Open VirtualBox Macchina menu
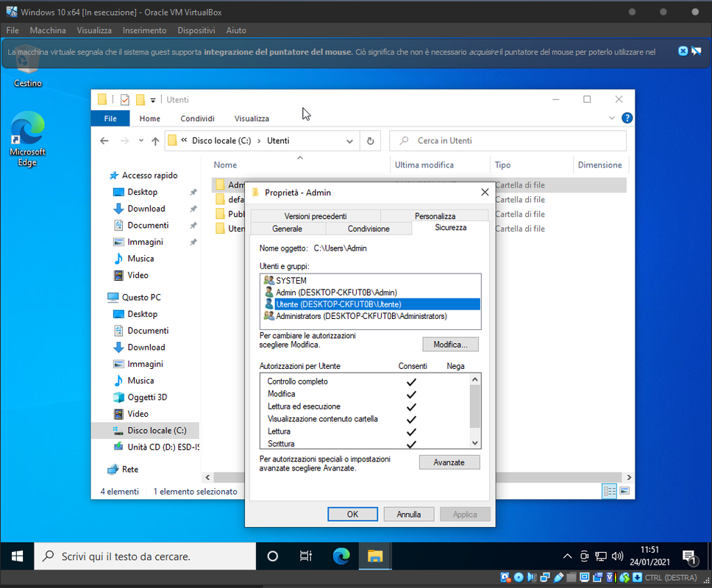This screenshot has width=712, height=588. coord(48,30)
